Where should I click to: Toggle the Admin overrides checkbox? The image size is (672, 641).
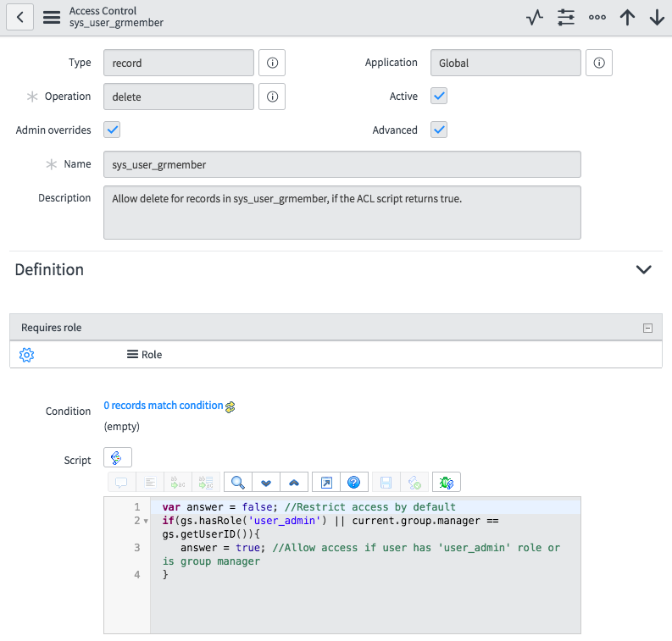pos(112,130)
